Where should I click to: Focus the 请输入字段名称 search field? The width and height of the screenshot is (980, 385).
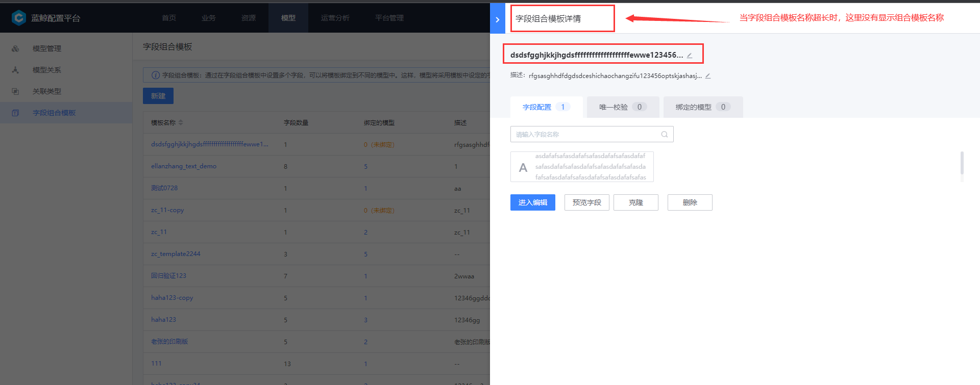592,135
